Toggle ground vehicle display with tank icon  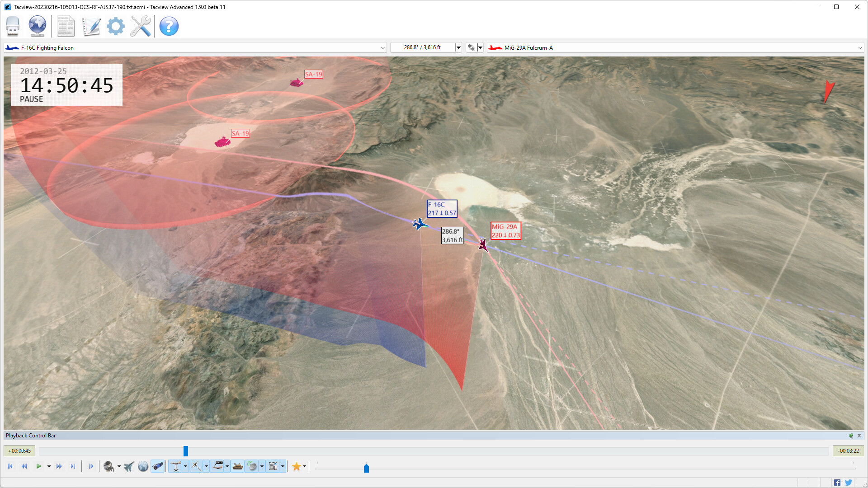coord(238,466)
